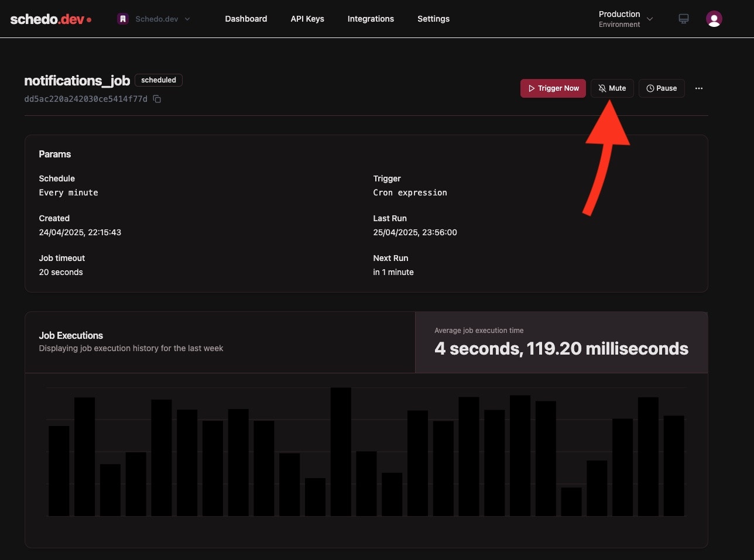This screenshot has height=560, width=754.
Task: Select the job ID text dd5ac220a242030ce5414f77d
Action: tap(85, 99)
